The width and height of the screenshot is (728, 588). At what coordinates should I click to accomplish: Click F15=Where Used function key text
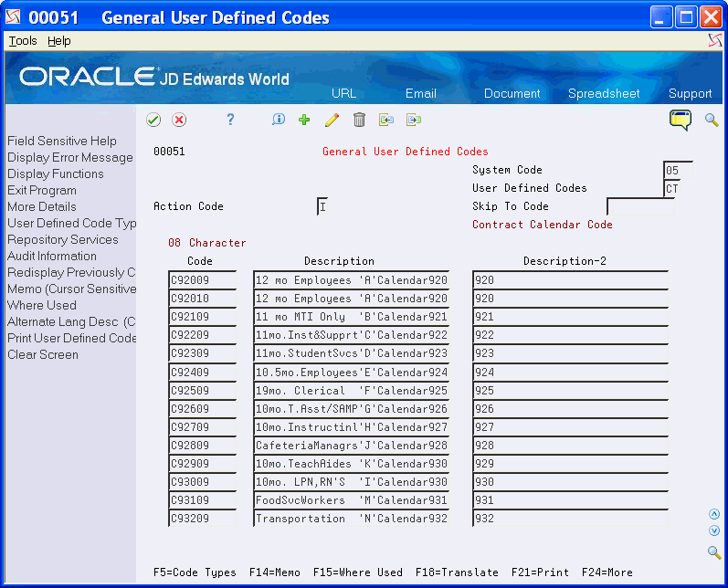[357, 572]
